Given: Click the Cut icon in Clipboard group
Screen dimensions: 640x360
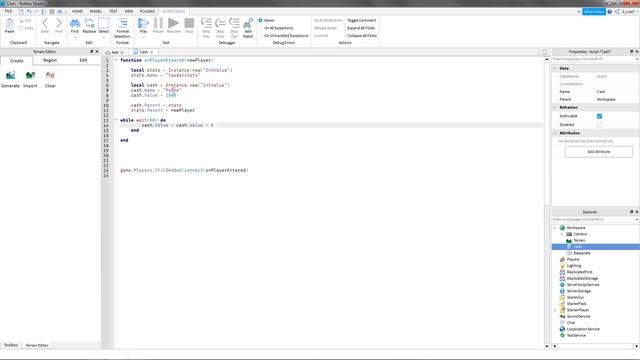Looking at the screenshot, I should pos(25,20).
